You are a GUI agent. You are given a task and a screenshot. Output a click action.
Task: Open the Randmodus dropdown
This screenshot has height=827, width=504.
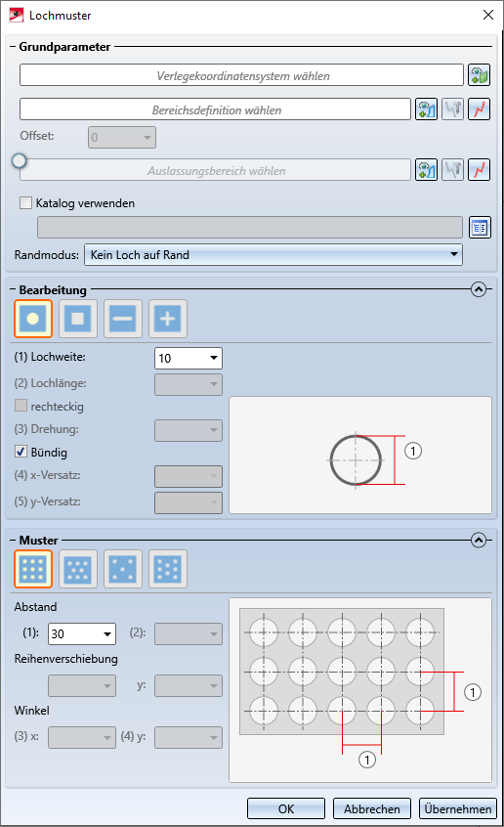click(x=273, y=255)
